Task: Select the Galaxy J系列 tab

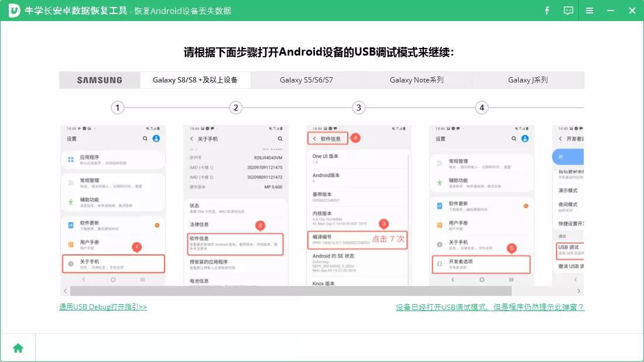Action: tap(528, 80)
